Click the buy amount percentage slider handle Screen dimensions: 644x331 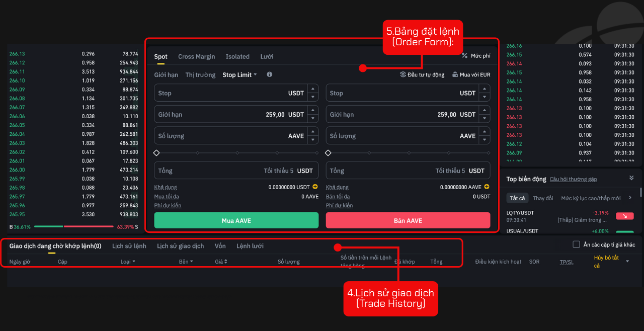pos(156,152)
